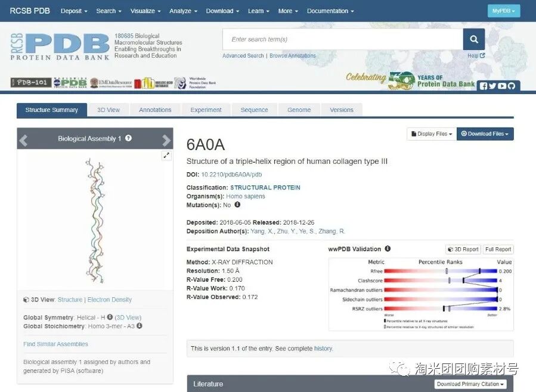Image resolution: width=536 pixels, height=392 pixels.
Task: Open Download Primary Citation dropdown
Action: point(470,384)
